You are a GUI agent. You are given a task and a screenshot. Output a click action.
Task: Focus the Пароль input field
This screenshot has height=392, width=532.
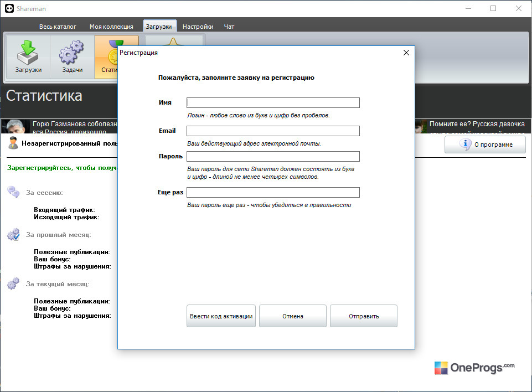click(x=273, y=156)
